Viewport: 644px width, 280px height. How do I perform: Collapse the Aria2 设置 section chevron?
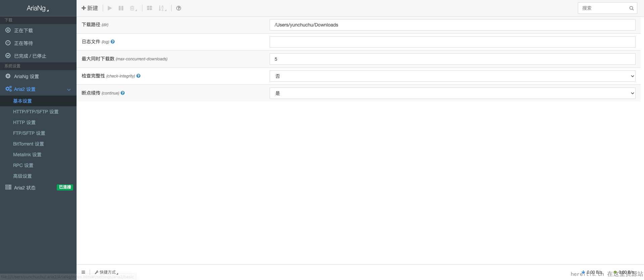[69, 90]
